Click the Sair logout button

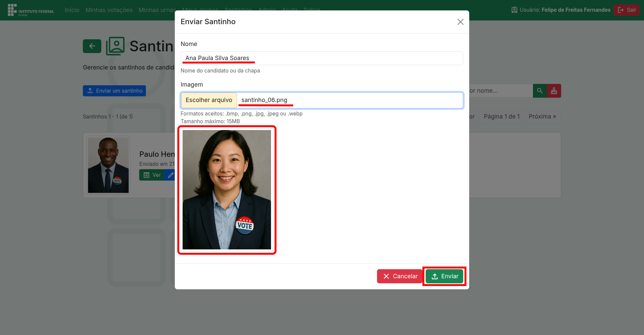click(627, 10)
